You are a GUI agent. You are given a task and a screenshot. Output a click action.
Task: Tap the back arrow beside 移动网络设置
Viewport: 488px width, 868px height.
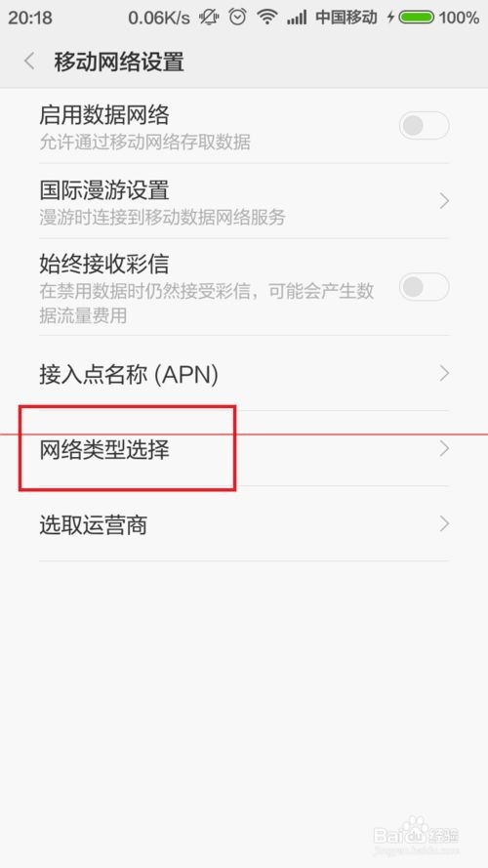pos(29,62)
